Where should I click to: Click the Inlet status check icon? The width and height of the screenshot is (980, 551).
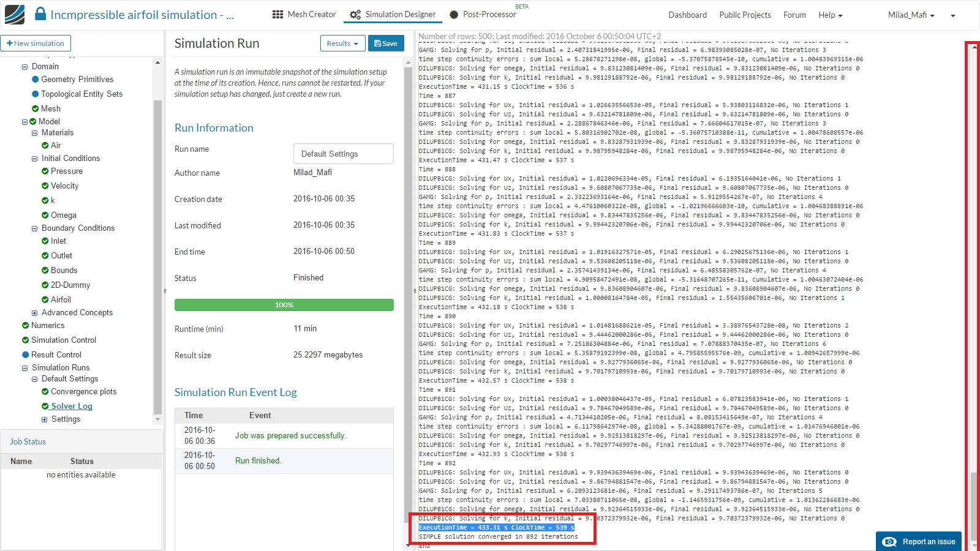(x=45, y=241)
